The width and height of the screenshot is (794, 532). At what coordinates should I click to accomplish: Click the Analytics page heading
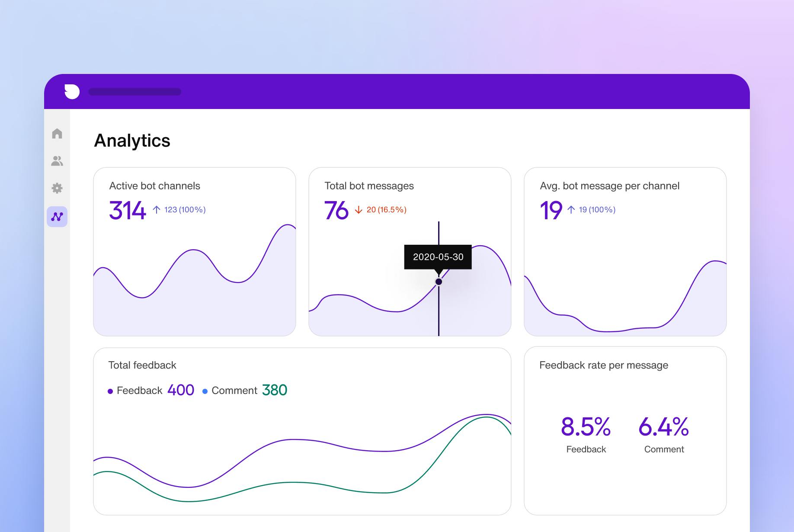132,141
